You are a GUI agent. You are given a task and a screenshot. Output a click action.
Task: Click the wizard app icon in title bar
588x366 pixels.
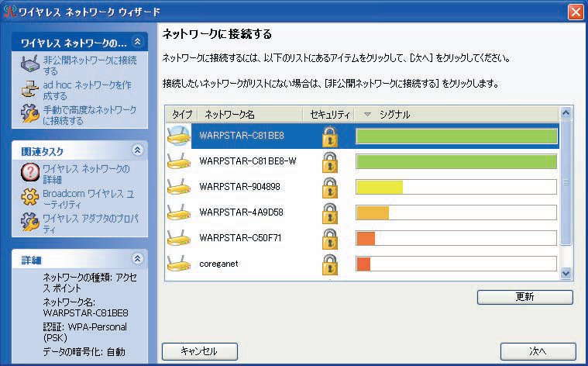(9, 12)
